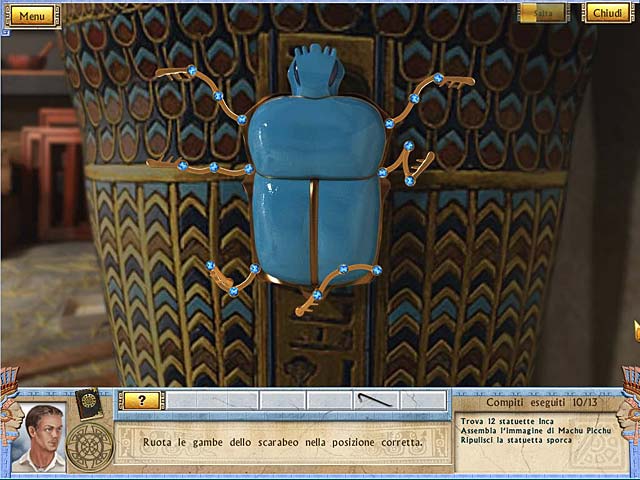Click the first empty inventory slot
This screenshot has width=640, height=480.
[x=188, y=401]
